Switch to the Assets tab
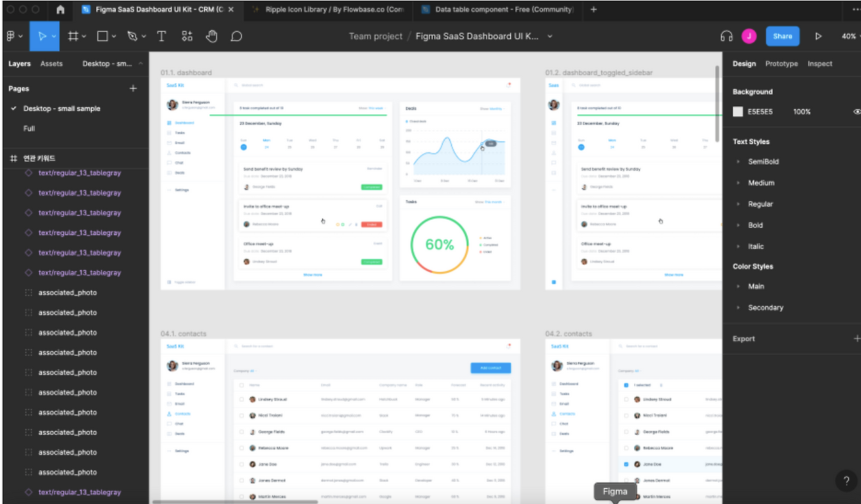861x504 pixels. coord(52,64)
